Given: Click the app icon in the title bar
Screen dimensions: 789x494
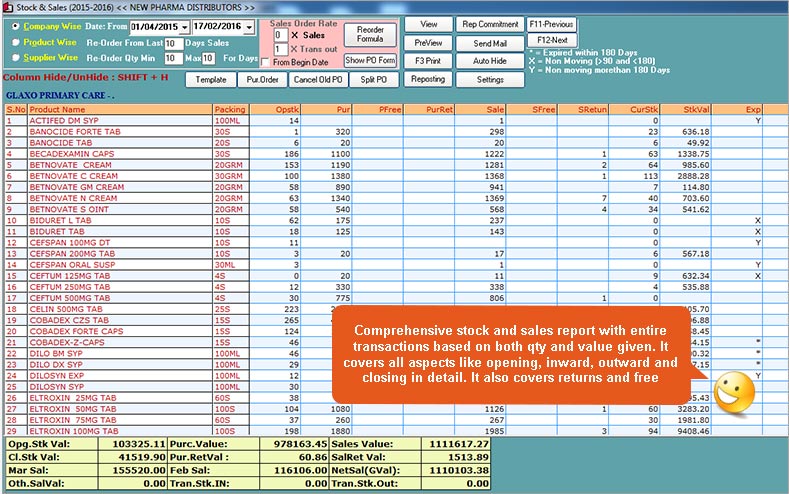Looking at the screenshot, I should point(7,7).
